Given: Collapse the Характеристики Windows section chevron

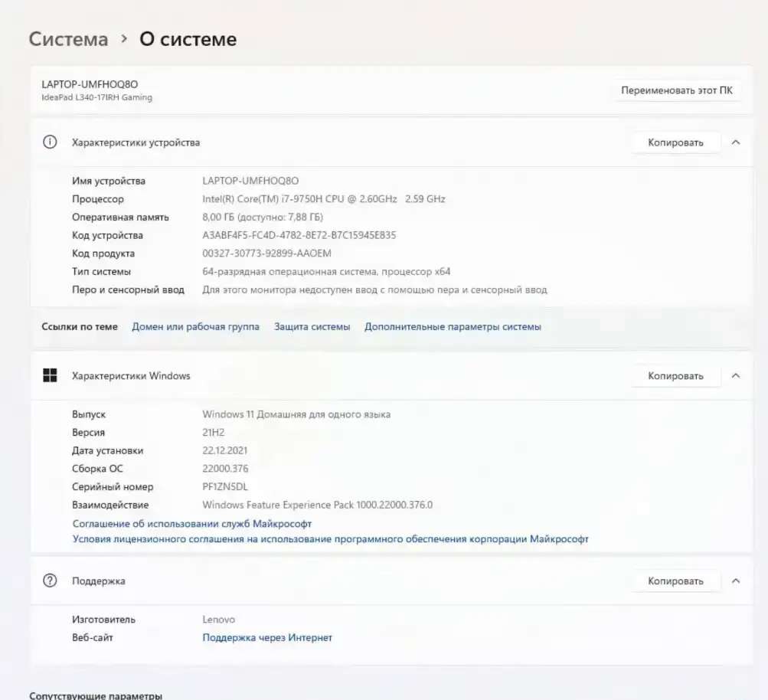Looking at the screenshot, I should pyautogui.click(x=736, y=376).
